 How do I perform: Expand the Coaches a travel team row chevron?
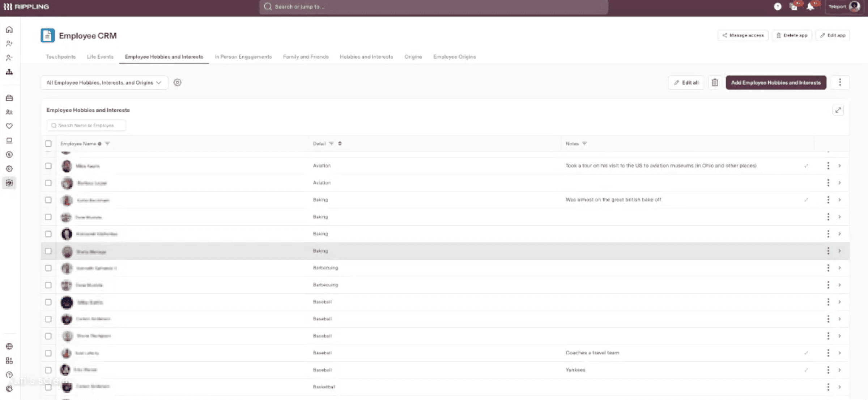[839, 353]
